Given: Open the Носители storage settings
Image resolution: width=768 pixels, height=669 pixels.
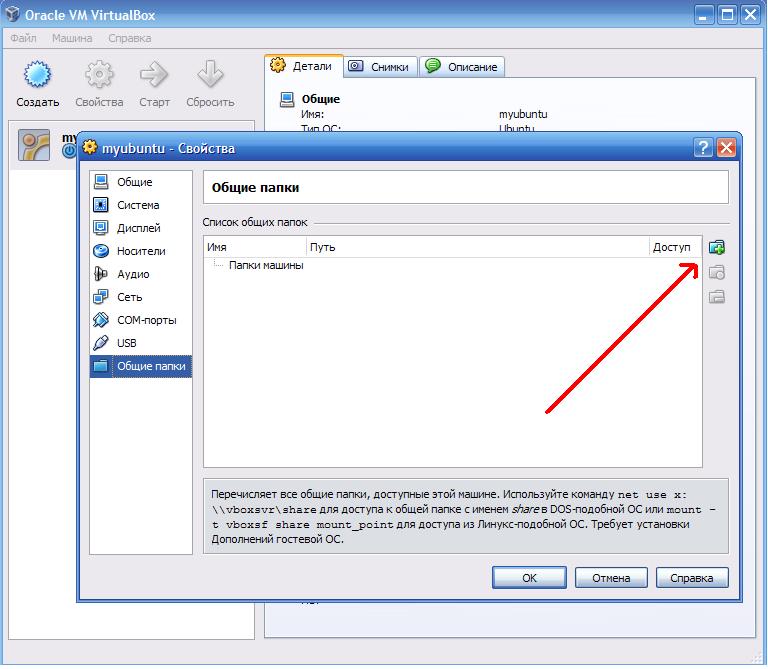Looking at the screenshot, I should [141, 251].
